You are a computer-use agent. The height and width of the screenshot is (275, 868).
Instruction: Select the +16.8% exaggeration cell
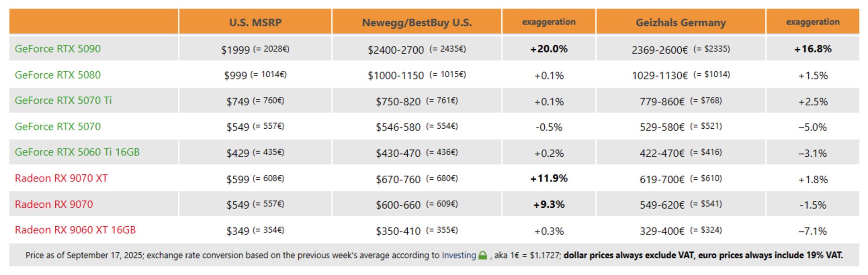click(x=813, y=49)
